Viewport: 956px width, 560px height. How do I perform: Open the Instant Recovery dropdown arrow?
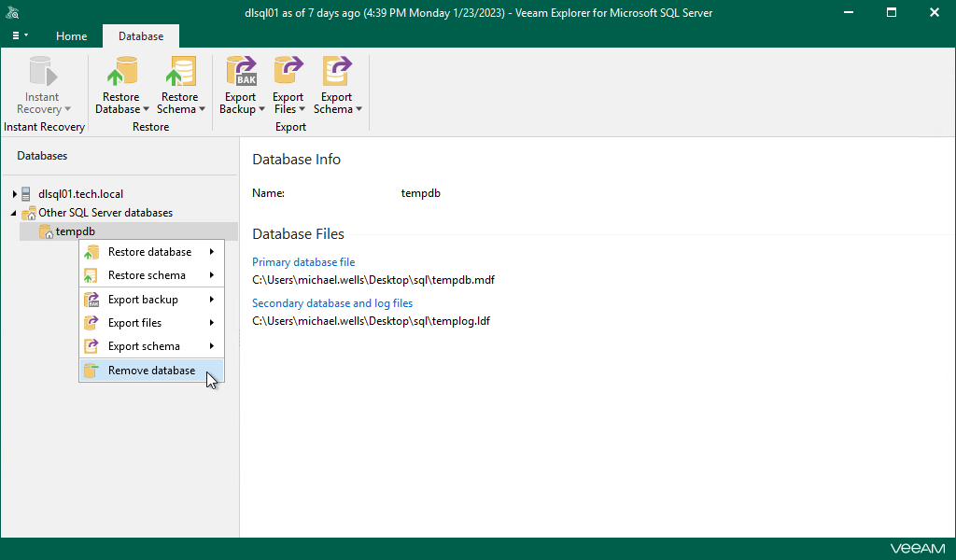[67, 109]
